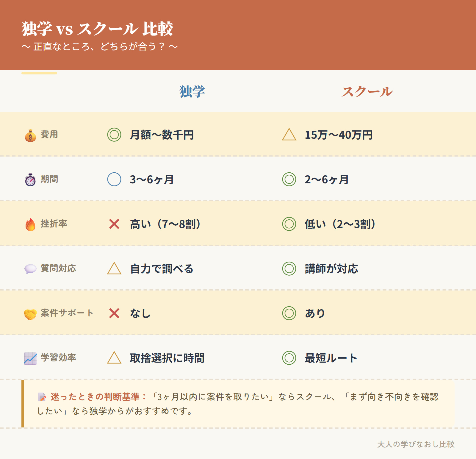The height and width of the screenshot is (459, 476).
Task: Click the chart icon beside 学習効率
Action: (30, 358)
